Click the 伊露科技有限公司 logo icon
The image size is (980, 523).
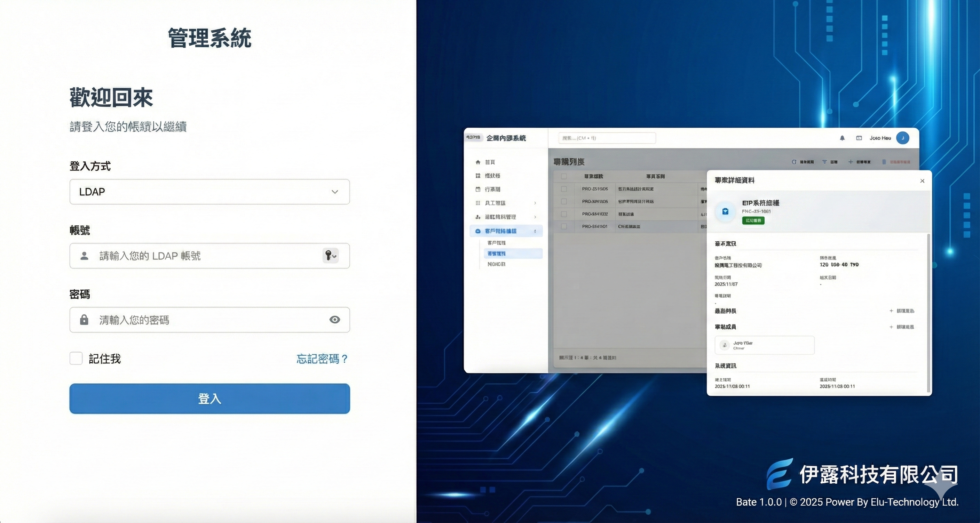tap(780, 474)
